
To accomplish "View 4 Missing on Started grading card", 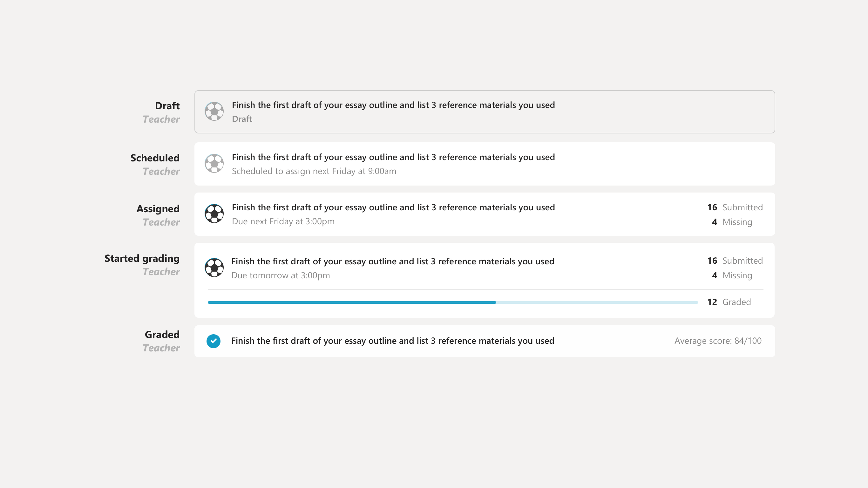I will click(x=732, y=276).
